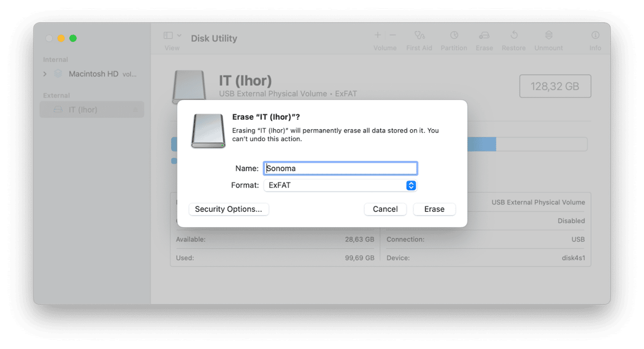Image resolution: width=644 pixels, height=349 pixels.
Task: Open the View options chevron dropdown
Action: [179, 35]
